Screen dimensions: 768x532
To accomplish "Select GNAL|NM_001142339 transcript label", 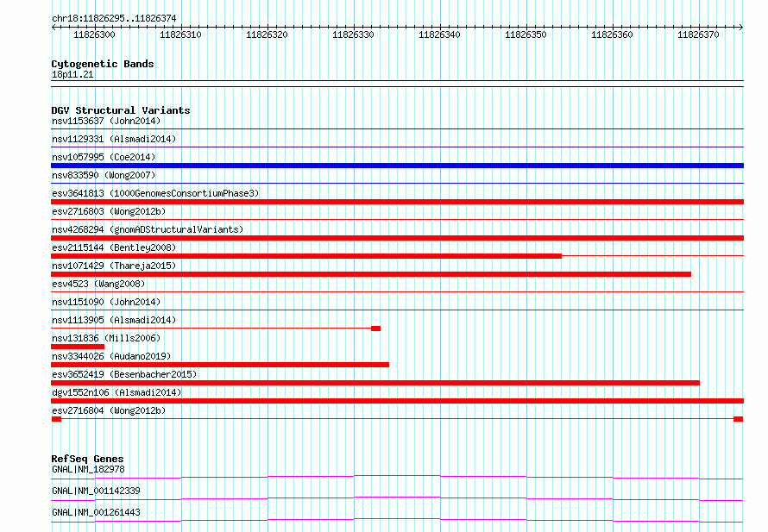I will [x=96, y=491].
